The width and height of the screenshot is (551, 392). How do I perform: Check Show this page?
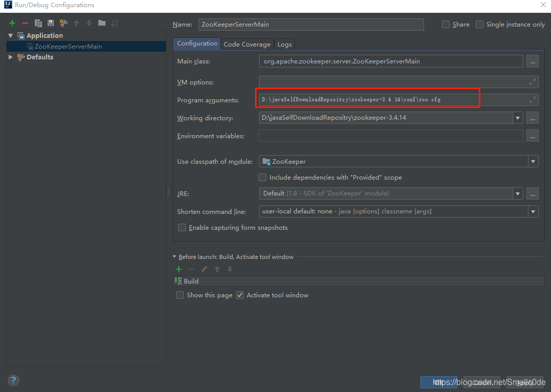click(180, 295)
